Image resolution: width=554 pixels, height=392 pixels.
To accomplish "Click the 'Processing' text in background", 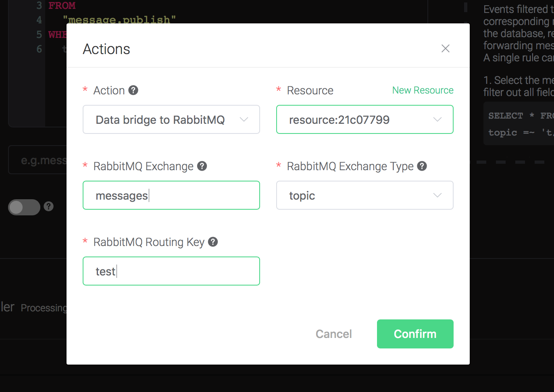I will [44, 308].
